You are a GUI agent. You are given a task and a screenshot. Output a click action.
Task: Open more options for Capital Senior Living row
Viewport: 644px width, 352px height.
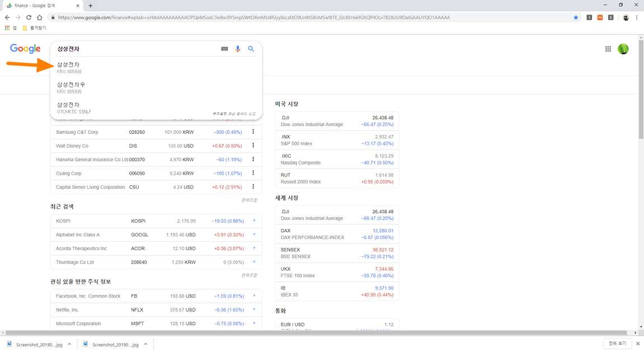(253, 186)
